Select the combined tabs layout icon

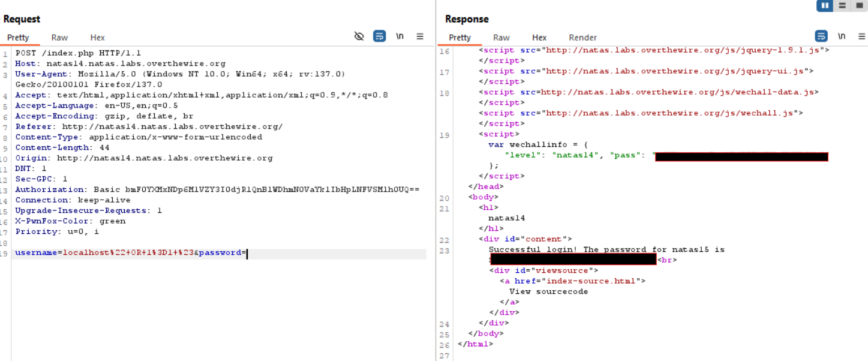point(858,5)
